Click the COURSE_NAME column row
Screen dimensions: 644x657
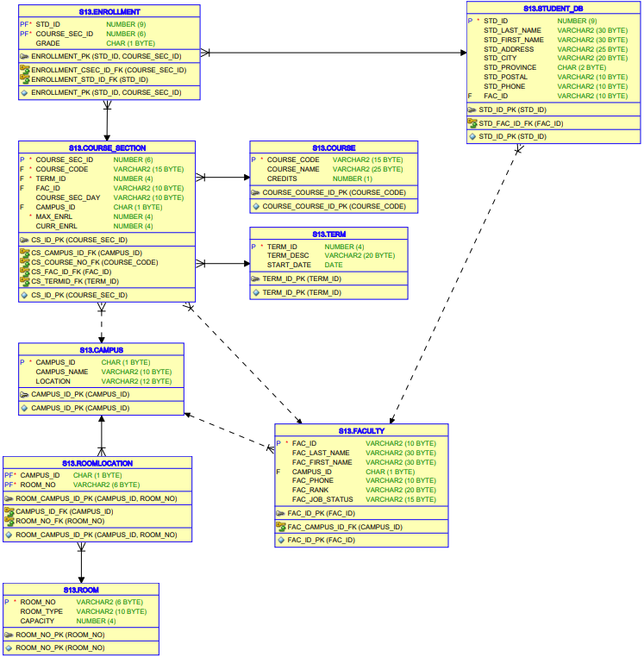[x=334, y=169]
